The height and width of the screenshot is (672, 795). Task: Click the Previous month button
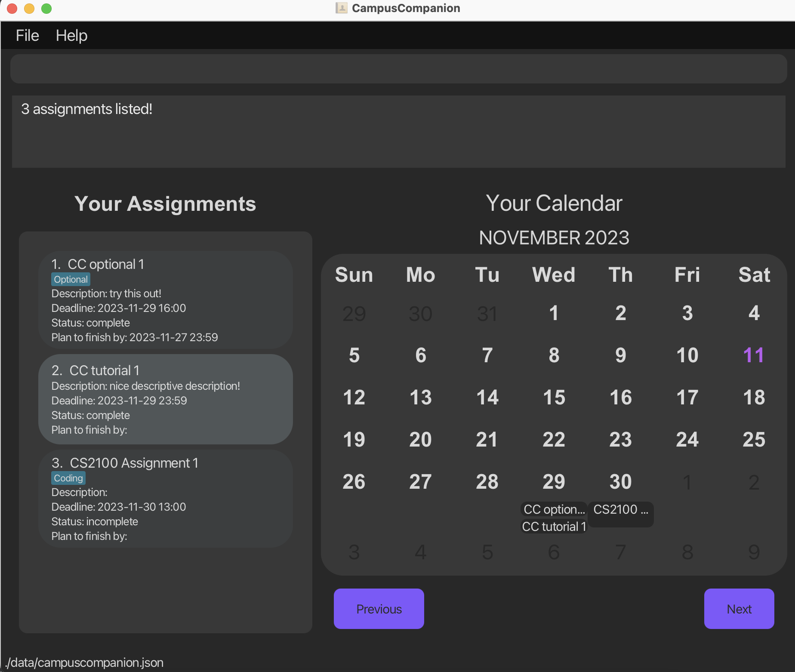379,609
